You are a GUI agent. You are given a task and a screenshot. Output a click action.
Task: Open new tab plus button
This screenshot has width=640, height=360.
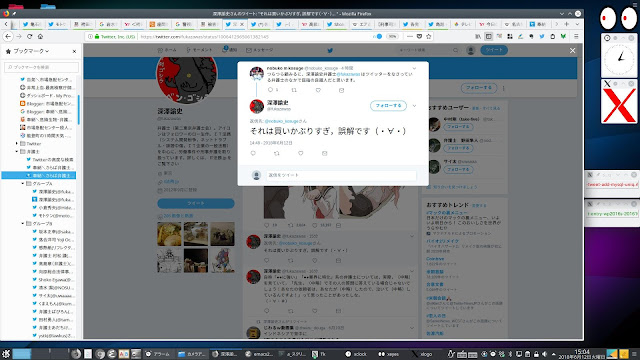[566, 24]
